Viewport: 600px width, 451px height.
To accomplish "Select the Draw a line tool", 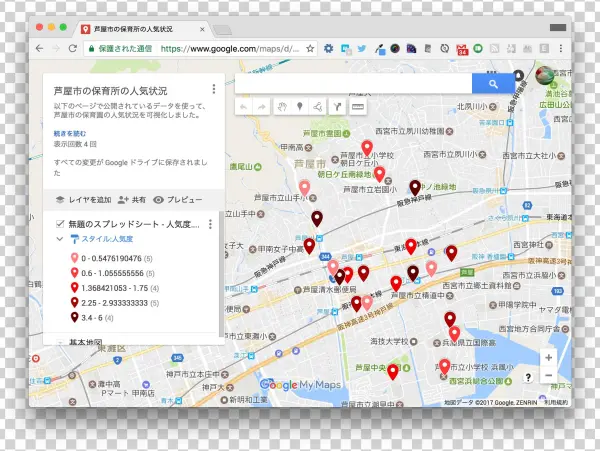I will tap(318, 107).
